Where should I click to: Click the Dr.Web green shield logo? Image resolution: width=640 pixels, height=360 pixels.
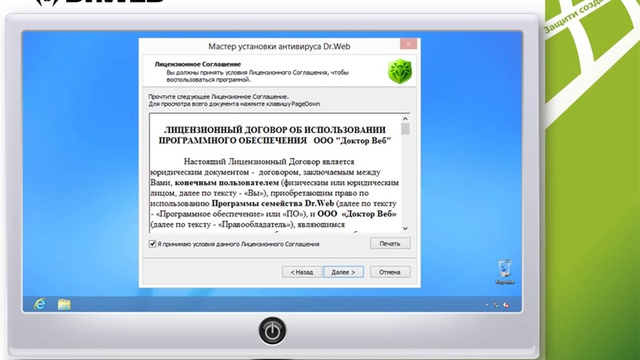[400, 71]
